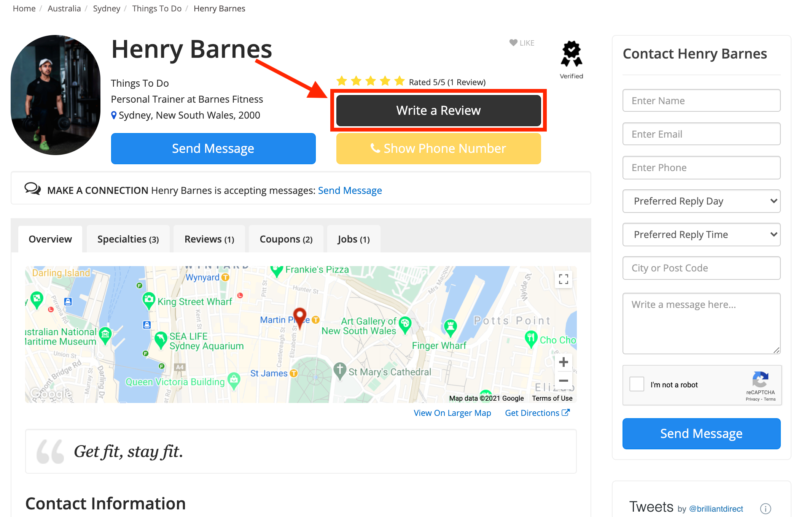Click the red location pin on map
Image resolution: width=812 pixels, height=517 pixels.
coord(300,317)
